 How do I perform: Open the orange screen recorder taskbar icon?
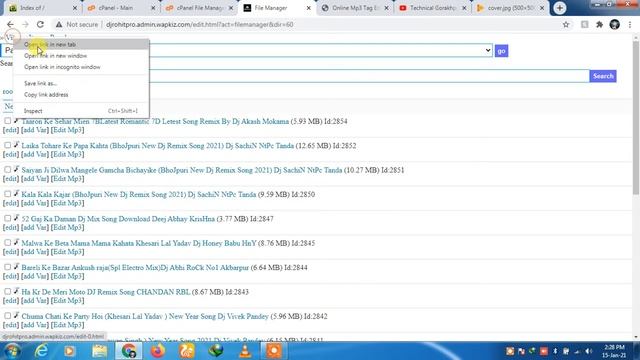(x=274, y=351)
